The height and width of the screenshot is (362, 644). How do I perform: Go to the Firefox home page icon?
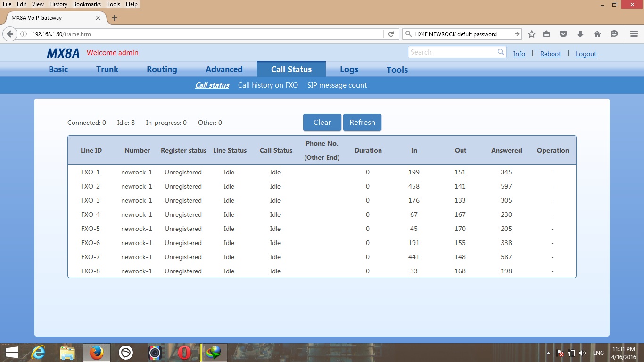coord(597,34)
